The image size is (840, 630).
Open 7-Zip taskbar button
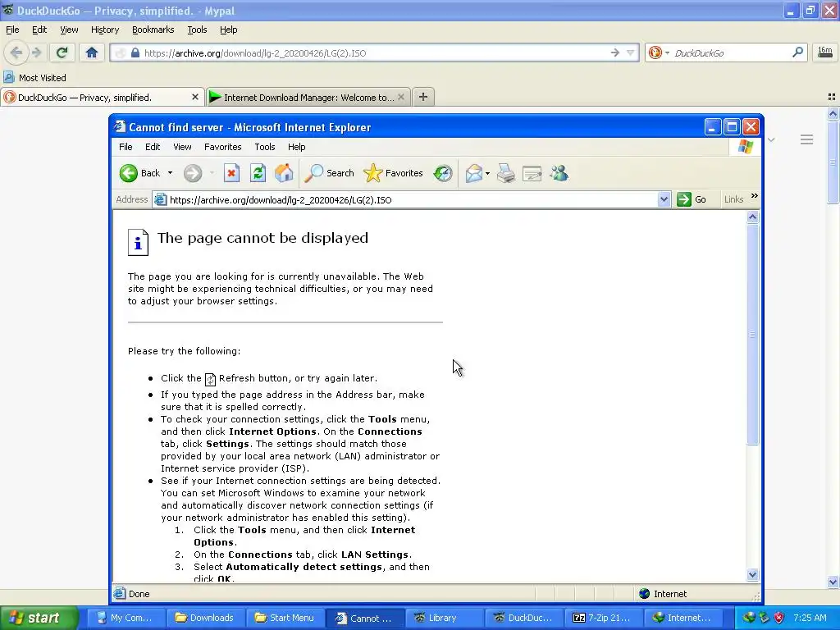tap(602, 618)
